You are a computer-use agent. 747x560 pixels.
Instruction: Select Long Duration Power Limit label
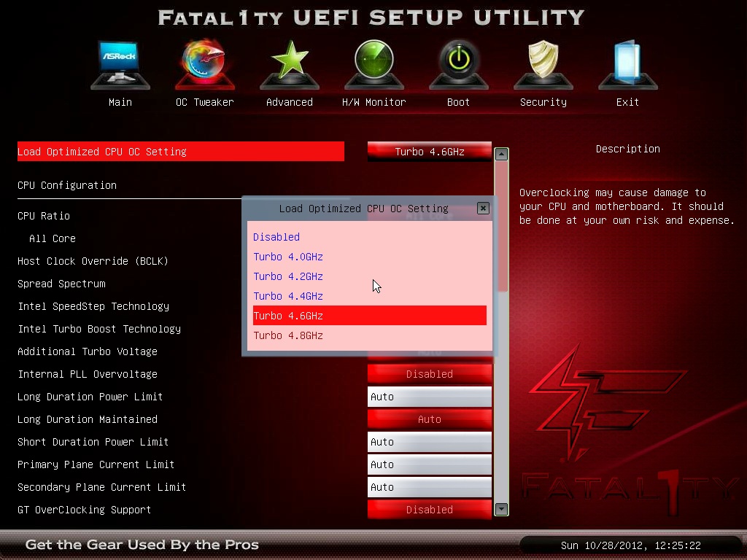pos(90,397)
